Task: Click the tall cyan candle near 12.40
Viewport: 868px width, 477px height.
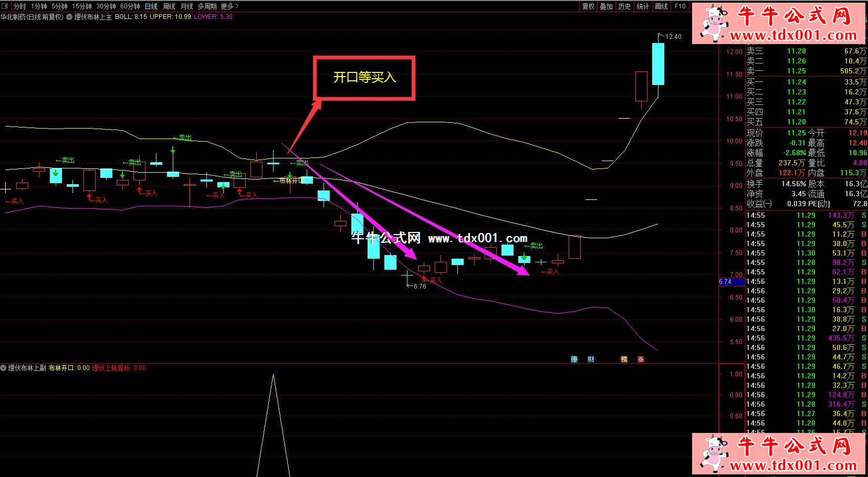Action: pyautogui.click(x=658, y=64)
